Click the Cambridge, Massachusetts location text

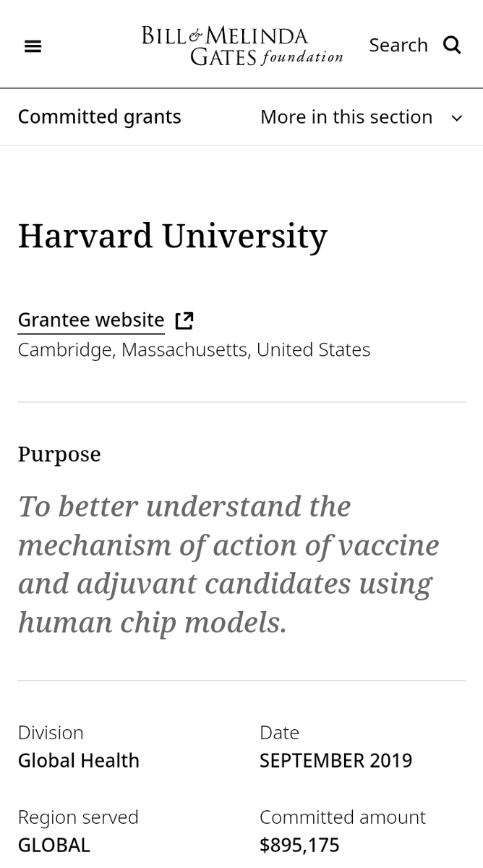click(x=194, y=350)
